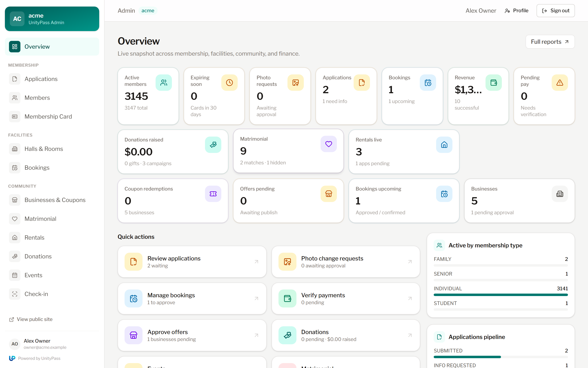Image resolution: width=588 pixels, height=368 pixels.
Task: Click the Businesses card building icon
Action: click(560, 194)
